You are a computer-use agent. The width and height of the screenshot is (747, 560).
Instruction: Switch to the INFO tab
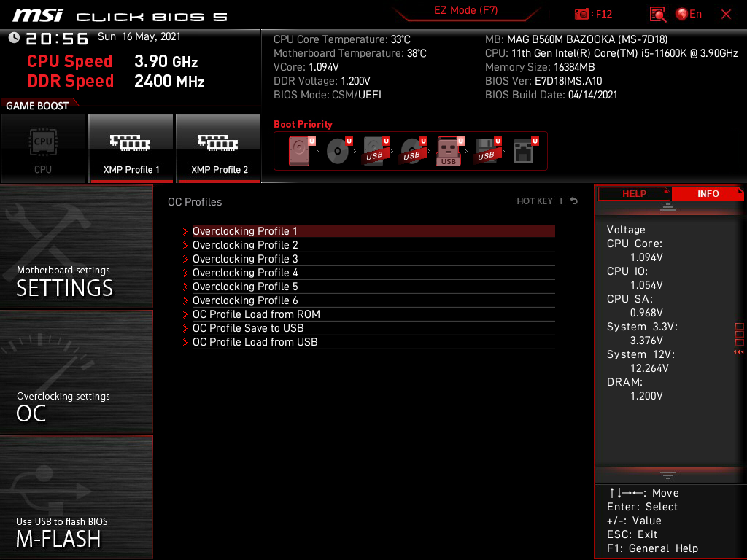click(708, 193)
